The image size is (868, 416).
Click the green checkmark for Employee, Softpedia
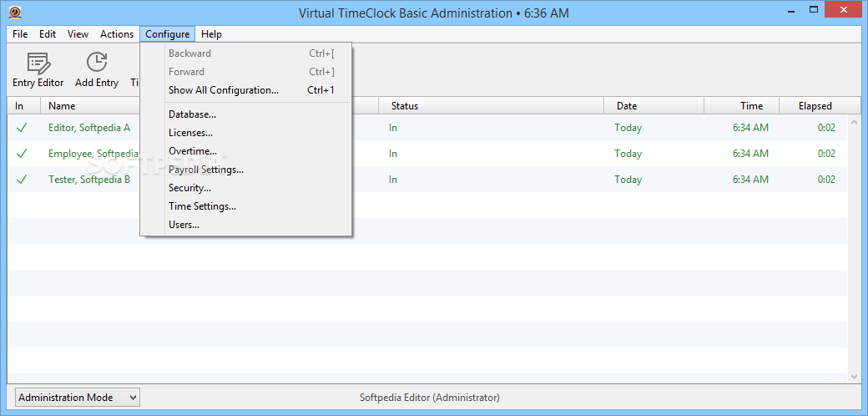tap(22, 154)
